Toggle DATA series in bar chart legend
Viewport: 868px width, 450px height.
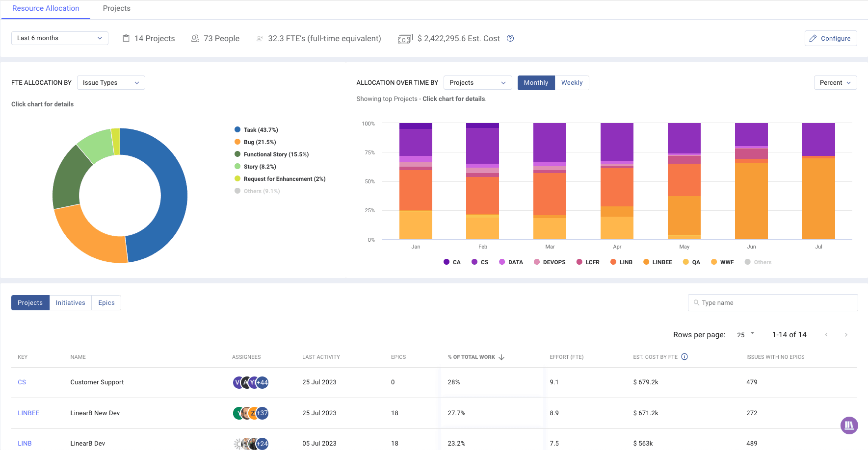point(511,262)
